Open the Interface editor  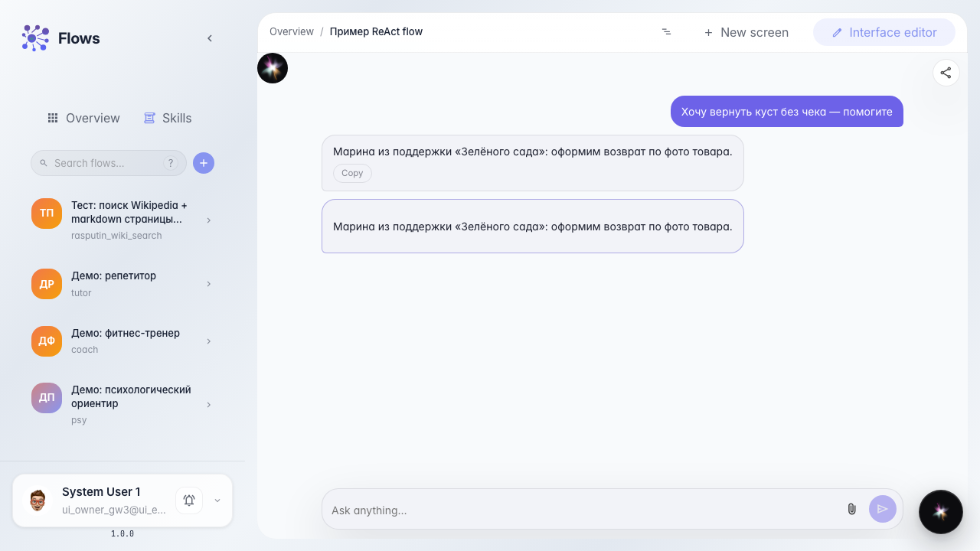point(884,32)
